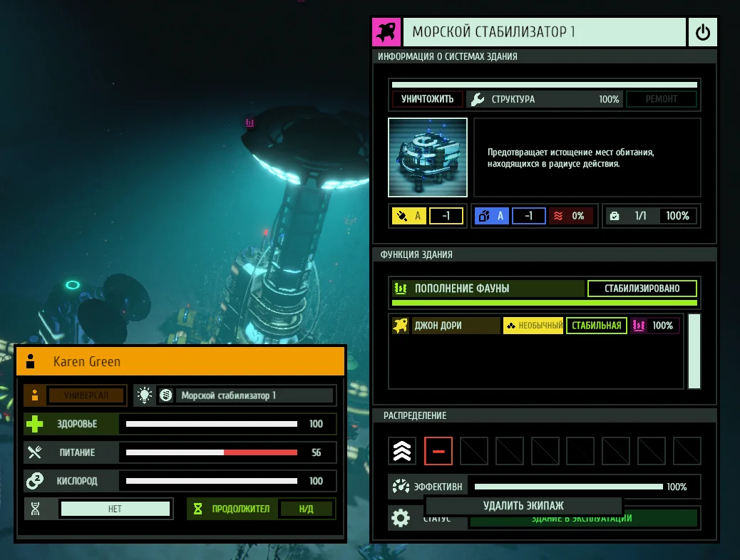Click the ЗДАНИЕ В ЭКСПЛУАТАЦИИ status
Viewport: 740px width, 560px height.
[583, 520]
